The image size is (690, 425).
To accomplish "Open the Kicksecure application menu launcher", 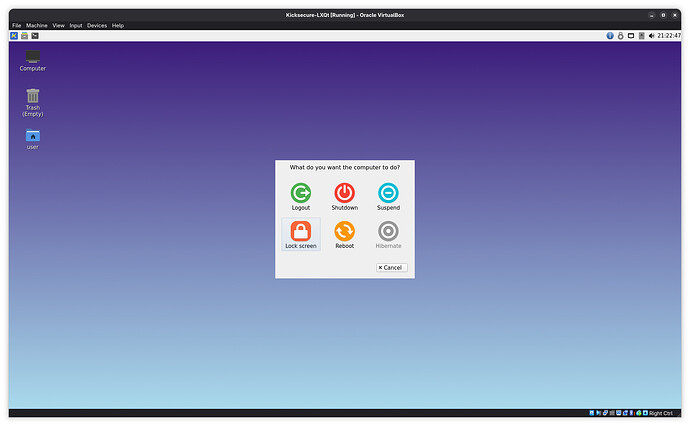I will pos(14,36).
